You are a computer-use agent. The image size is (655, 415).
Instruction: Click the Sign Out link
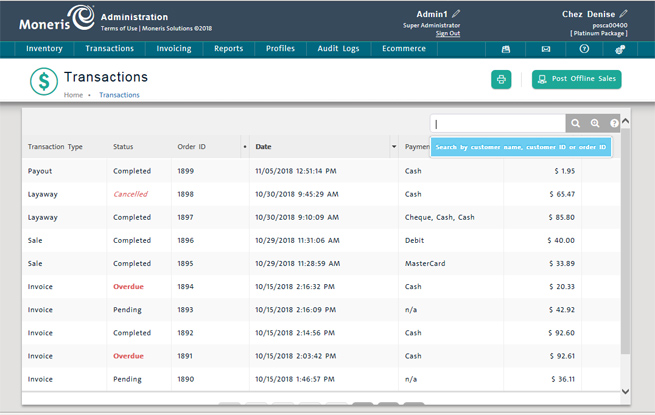(x=448, y=33)
